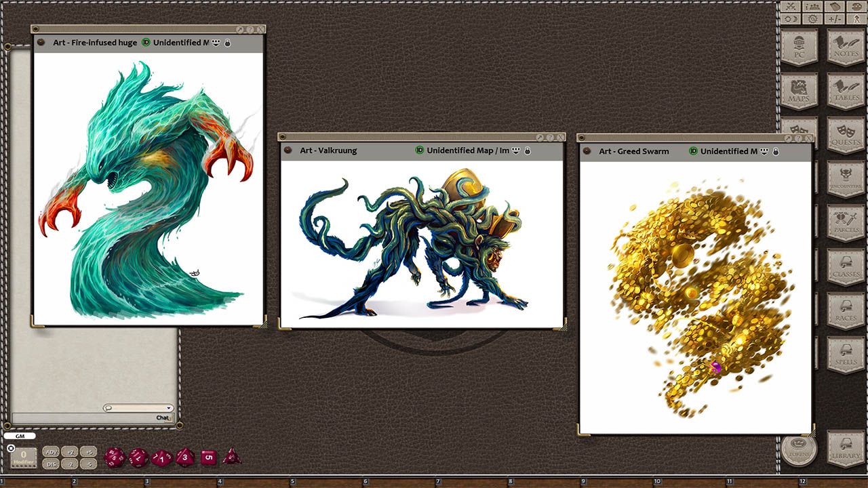Open the Notes sidebar button
Screen dimensions: 868x488
[x=846, y=47]
